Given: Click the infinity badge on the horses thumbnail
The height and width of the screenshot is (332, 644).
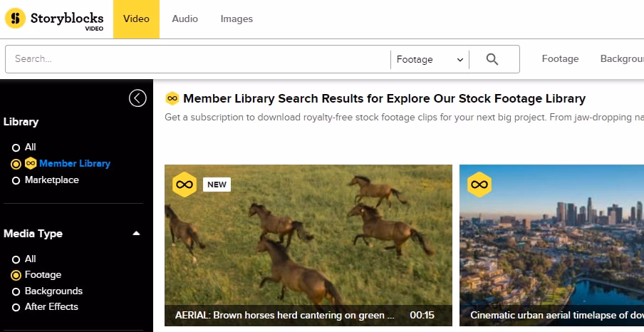Looking at the screenshot, I should pyautogui.click(x=185, y=185).
